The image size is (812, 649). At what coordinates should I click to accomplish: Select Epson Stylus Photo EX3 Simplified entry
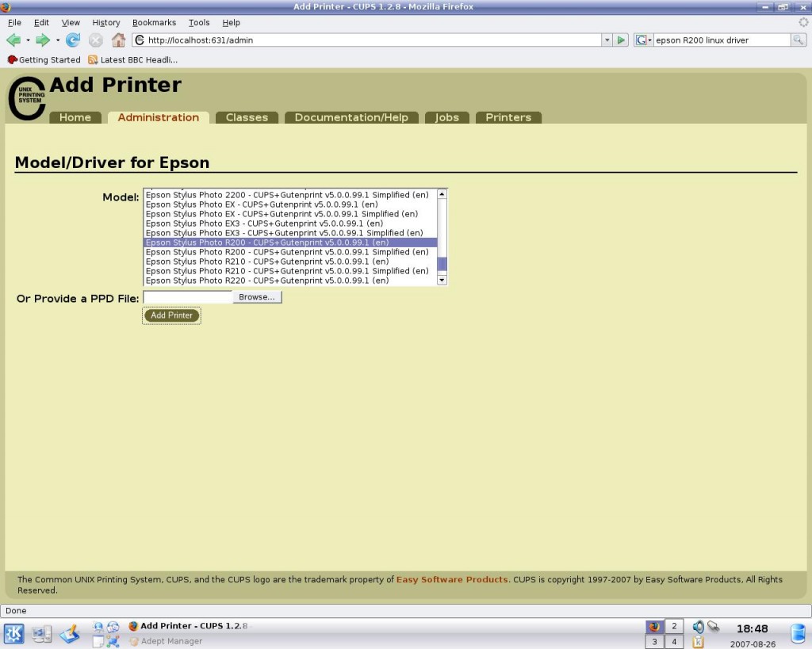point(290,233)
